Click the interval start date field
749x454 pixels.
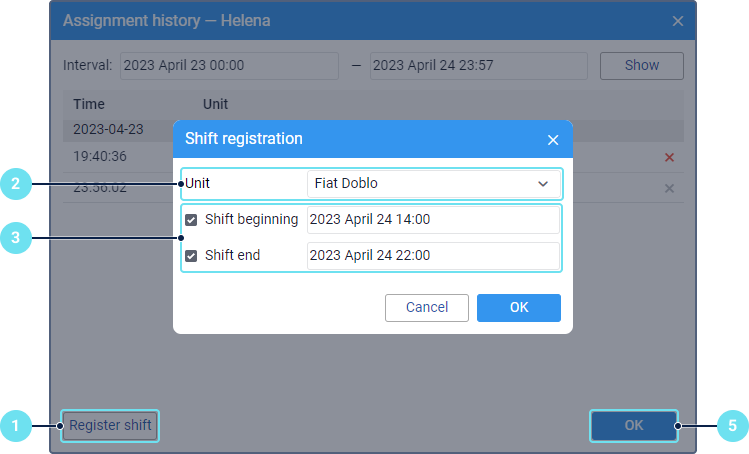(x=229, y=66)
